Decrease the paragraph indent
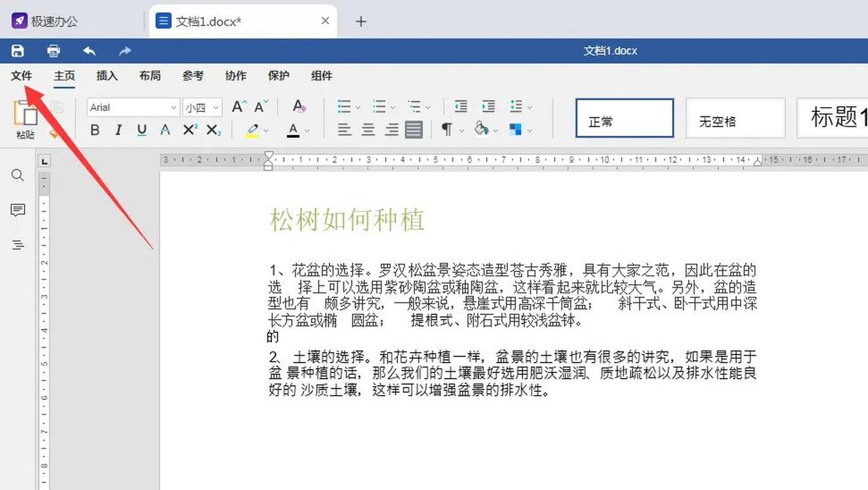 pos(461,107)
